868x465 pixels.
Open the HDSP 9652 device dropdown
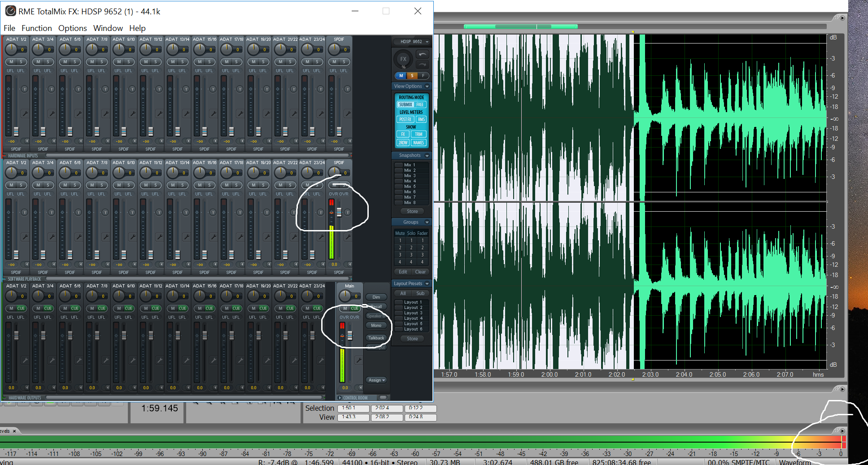pyautogui.click(x=412, y=42)
